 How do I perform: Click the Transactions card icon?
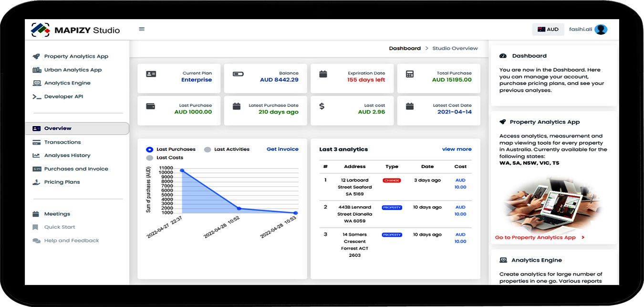(x=36, y=142)
